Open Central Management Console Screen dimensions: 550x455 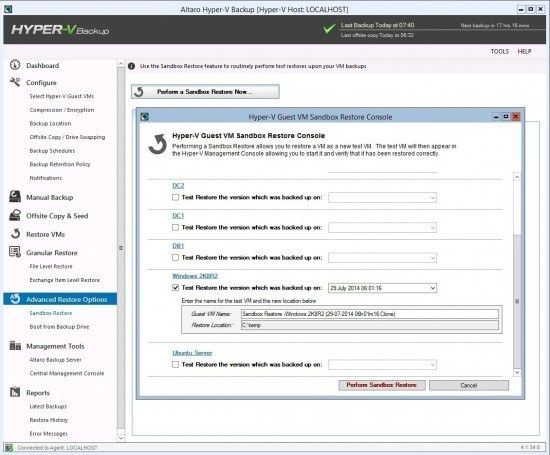click(x=67, y=373)
